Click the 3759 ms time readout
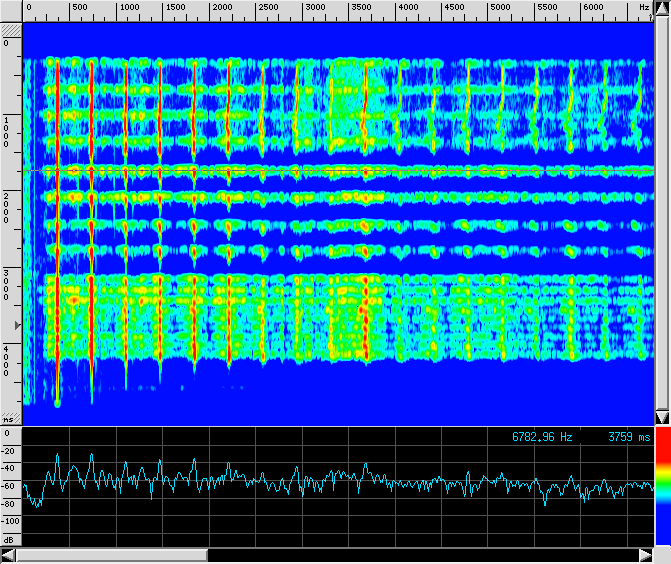 click(629, 437)
